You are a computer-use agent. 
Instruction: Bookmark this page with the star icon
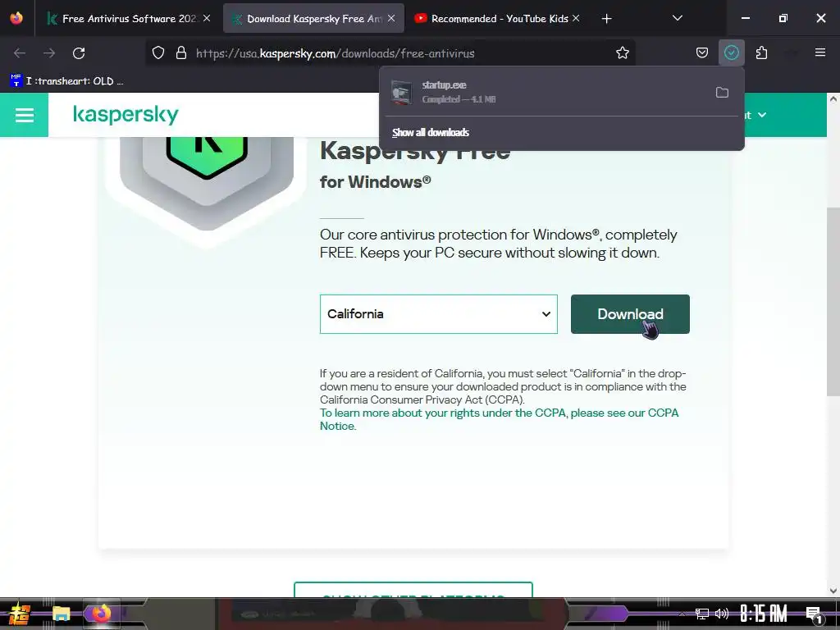click(622, 53)
